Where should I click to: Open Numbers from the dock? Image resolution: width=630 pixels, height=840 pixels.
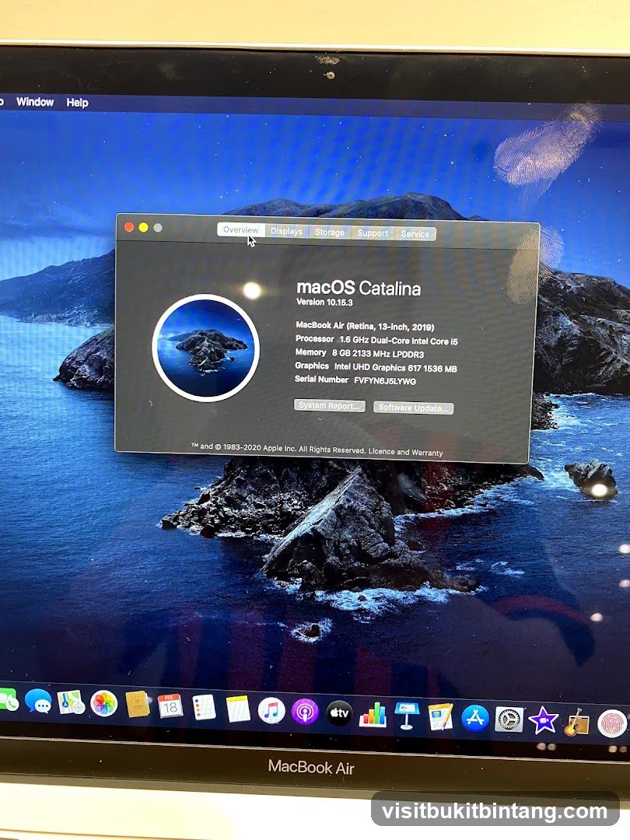point(373,715)
